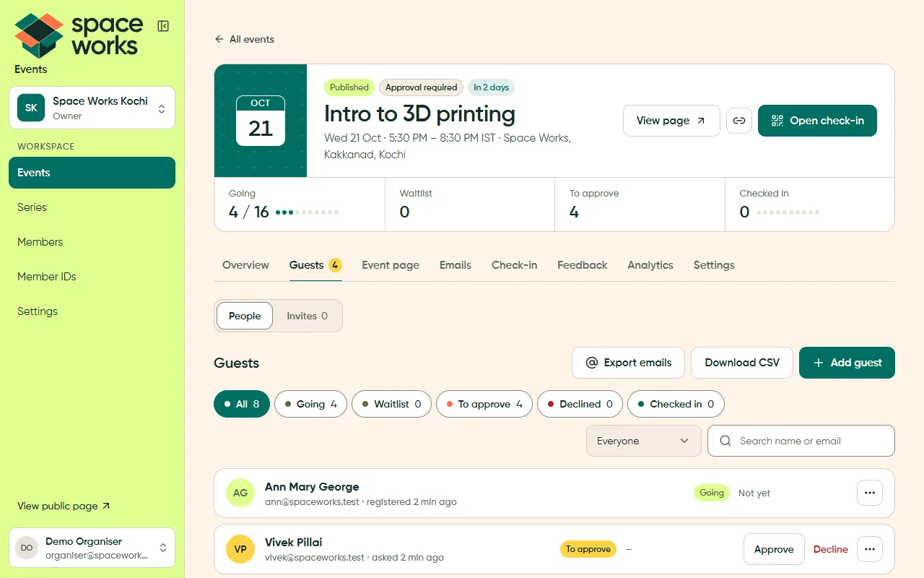Screen dimensions: 924x578
Task: Go to Events in sidebar
Action: pos(92,173)
